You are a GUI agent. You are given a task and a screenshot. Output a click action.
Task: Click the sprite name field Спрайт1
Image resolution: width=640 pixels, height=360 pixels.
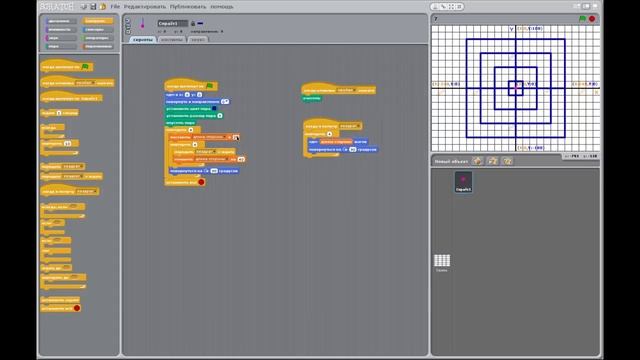(173, 24)
